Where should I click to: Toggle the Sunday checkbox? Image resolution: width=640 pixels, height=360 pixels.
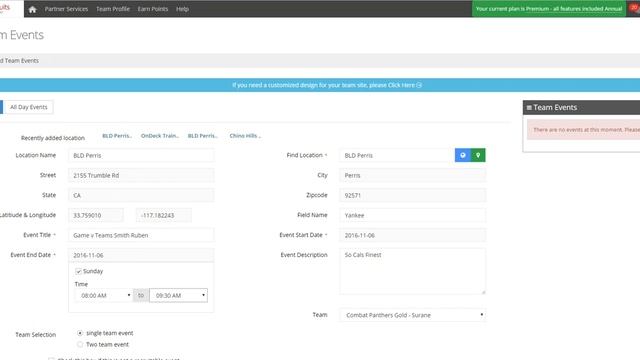tap(78, 271)
